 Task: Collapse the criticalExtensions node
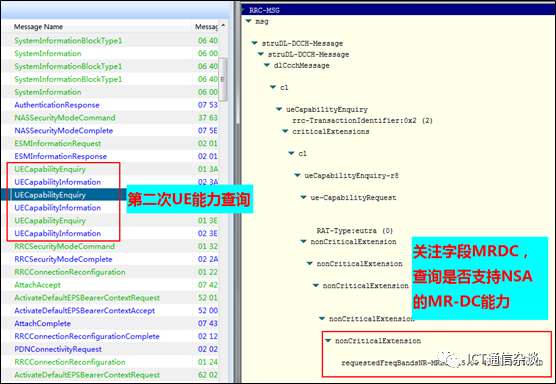point(285,131)
